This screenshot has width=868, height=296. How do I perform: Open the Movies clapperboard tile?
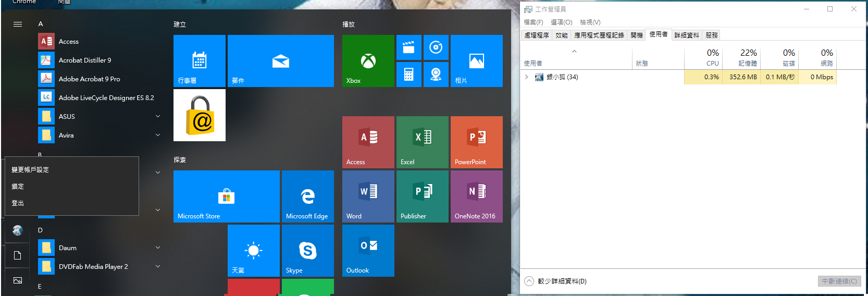click(x=409, y=47)
